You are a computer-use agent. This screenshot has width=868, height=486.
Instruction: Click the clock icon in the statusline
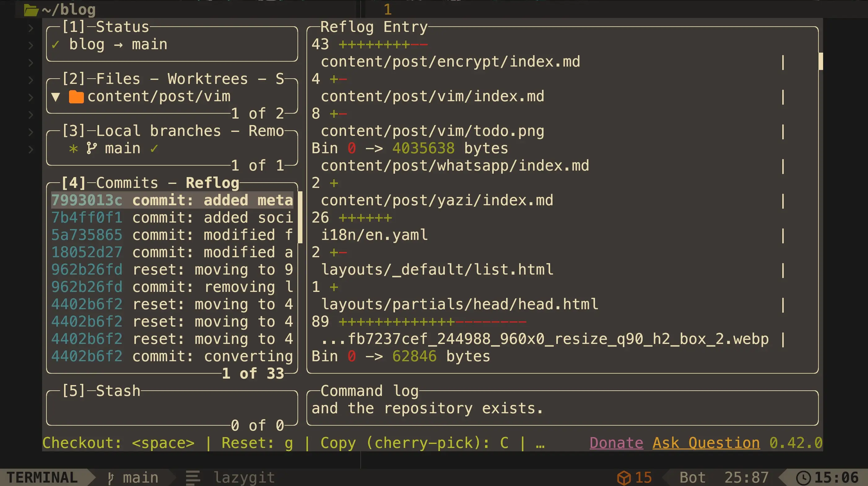(803, 478)
